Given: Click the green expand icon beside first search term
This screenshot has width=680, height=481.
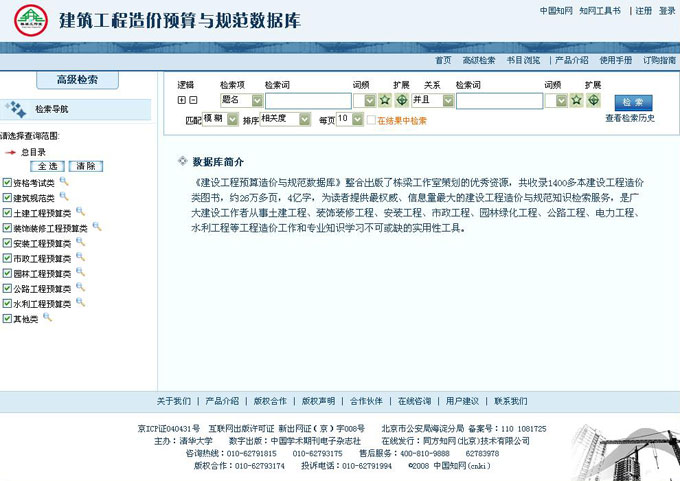Looking at the screenshot, I should click(x=401, y=100).
